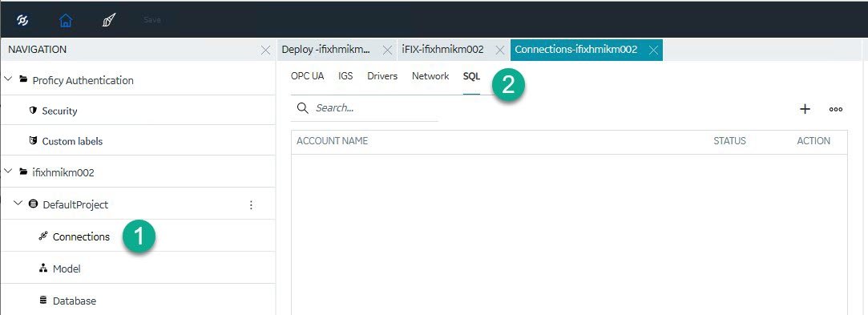Click the DefaultProject project icon
This screenshot has width=868, height=315.
tap(33, 204)
